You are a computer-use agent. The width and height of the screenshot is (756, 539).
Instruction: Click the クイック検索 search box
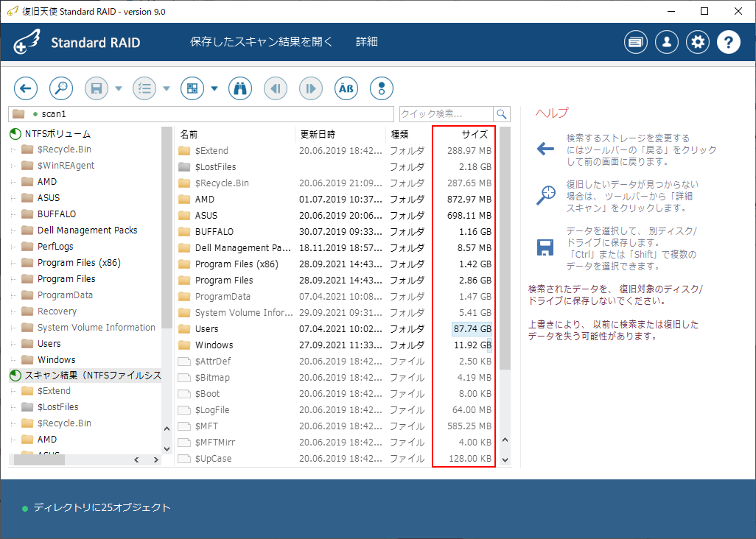pos(447,114)
